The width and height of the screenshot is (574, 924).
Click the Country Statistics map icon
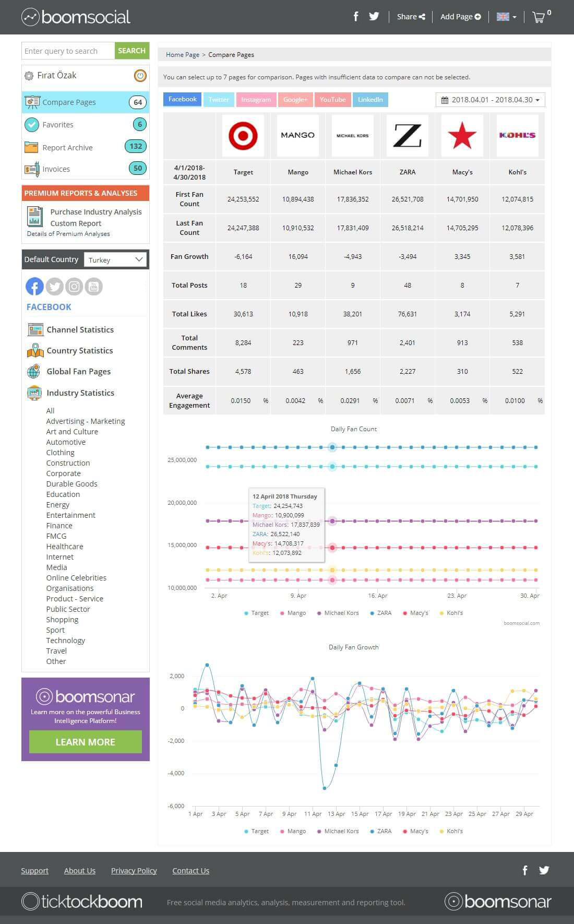tap(35, 350)
